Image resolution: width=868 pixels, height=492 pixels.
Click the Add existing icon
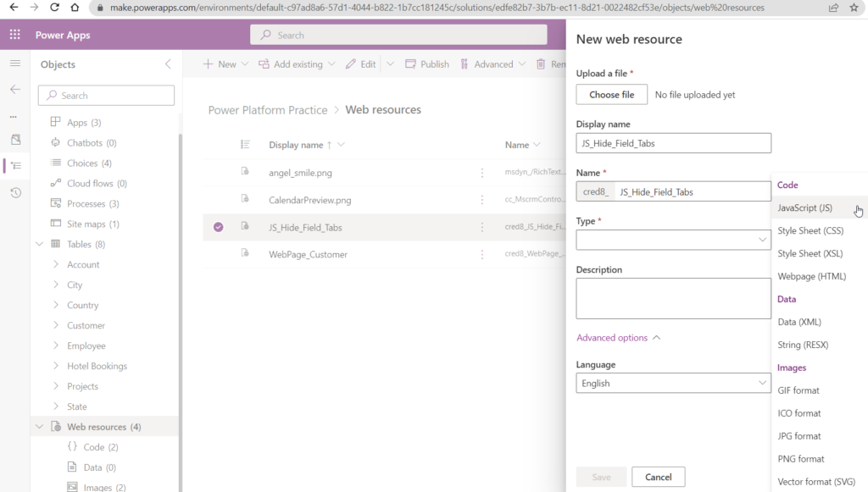pyautogui.click(x=265, y=64)
